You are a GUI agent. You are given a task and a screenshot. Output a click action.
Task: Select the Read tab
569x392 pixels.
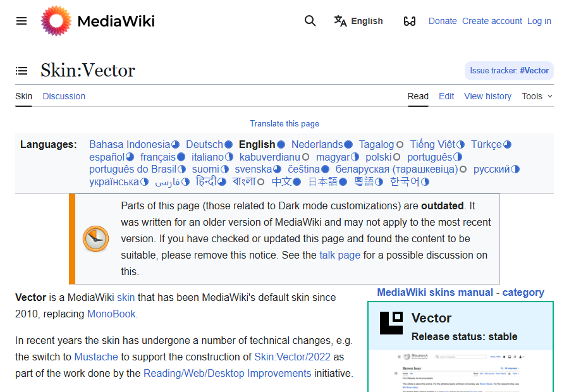point(418,96)
